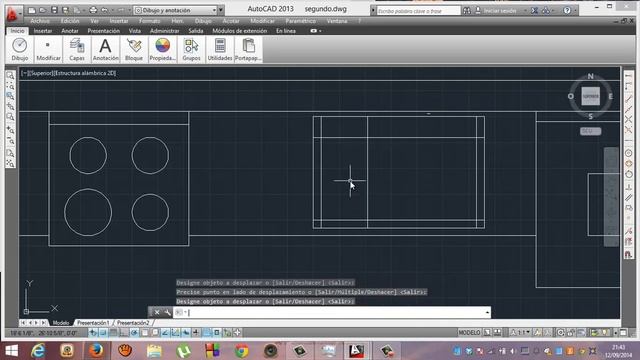640x360 pixels.
Task: Click the Clean Screen icon at the status bar end
Action: click(623, 333)
